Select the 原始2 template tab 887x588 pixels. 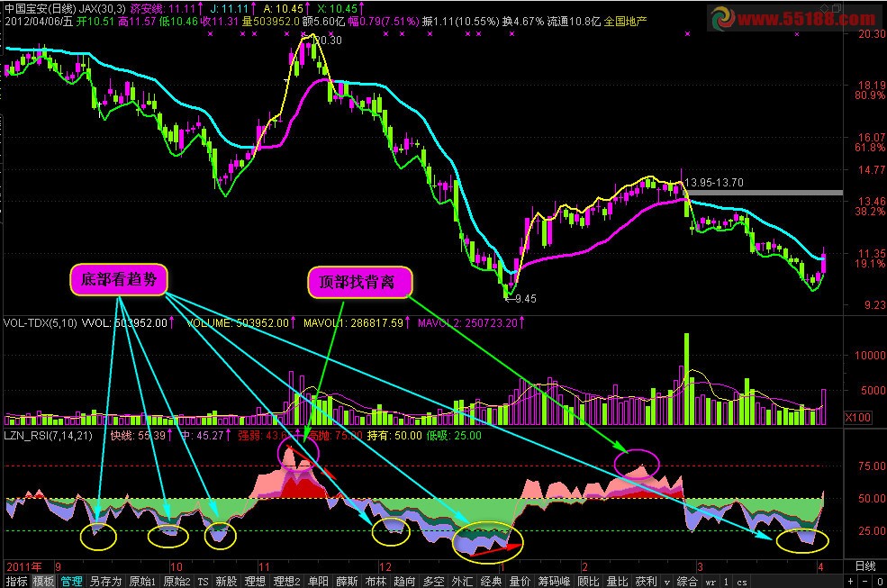pos(177,581)
